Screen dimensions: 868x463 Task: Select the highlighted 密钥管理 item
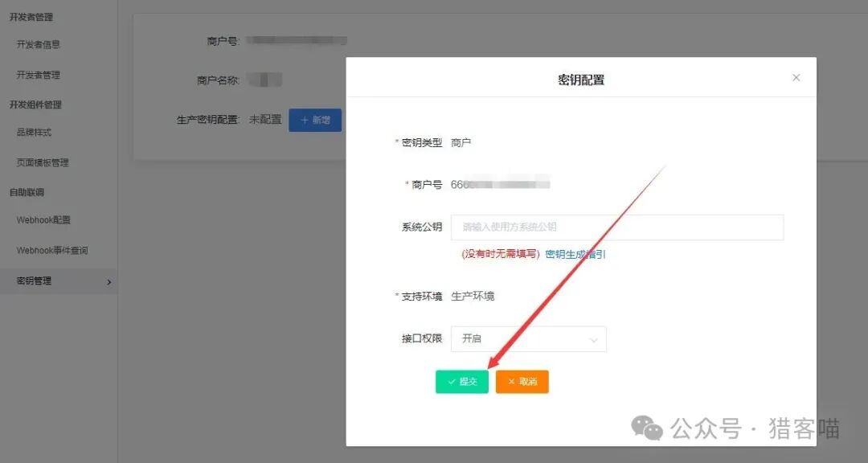click(x=33, y=281)
